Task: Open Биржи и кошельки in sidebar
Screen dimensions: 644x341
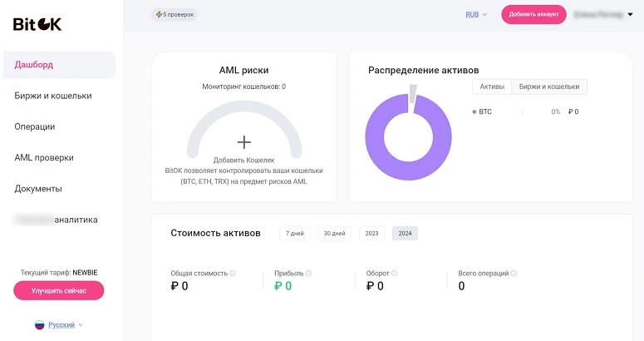Action: 53,96
